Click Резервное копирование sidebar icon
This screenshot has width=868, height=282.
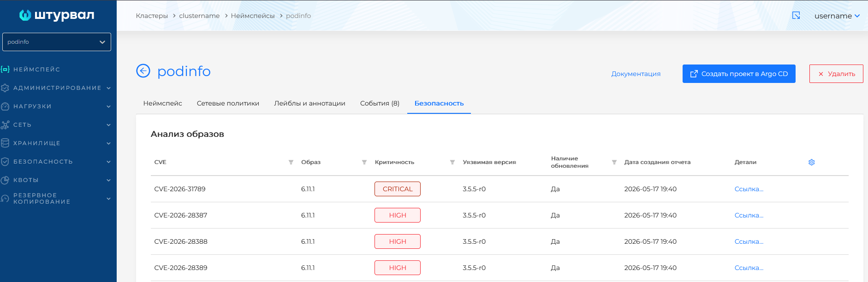(5, 198)
